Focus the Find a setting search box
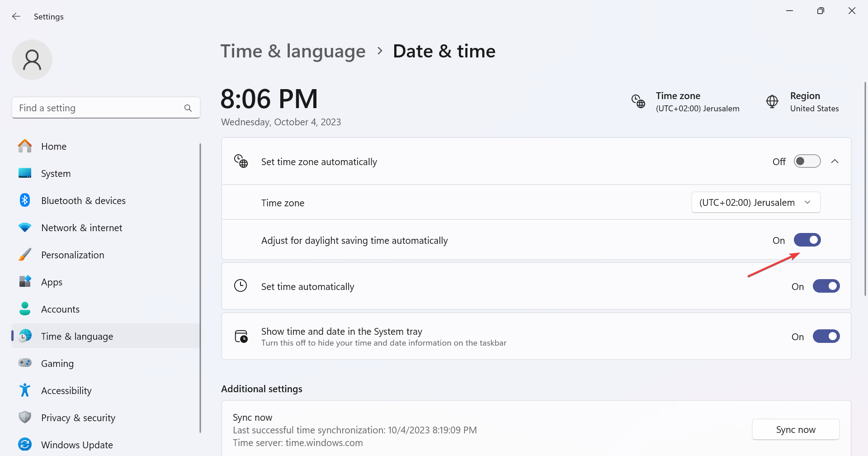868x456 pixels. point(106,108)
